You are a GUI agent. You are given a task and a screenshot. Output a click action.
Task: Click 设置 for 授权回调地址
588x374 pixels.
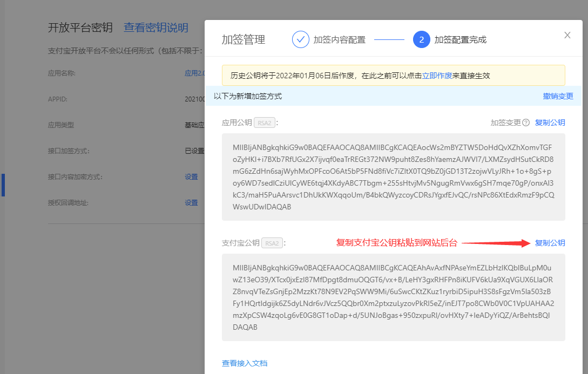[191, 202]
